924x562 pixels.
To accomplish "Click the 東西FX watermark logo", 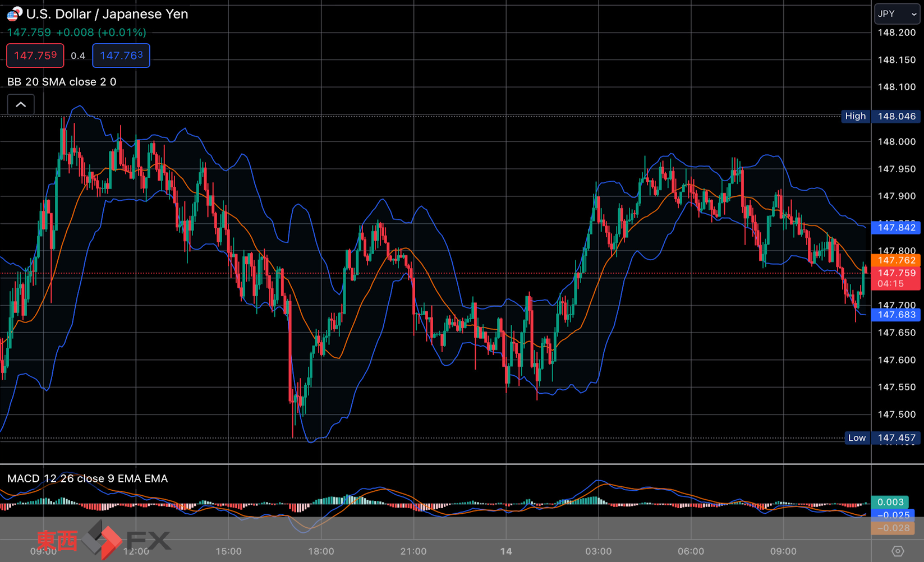I will 104,541.
